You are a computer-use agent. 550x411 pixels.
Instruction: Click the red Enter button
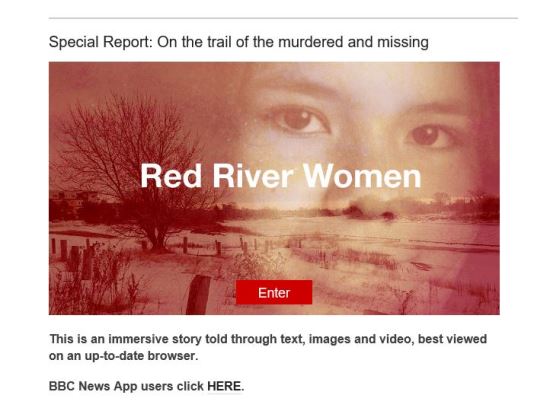[x=274, y=292]
